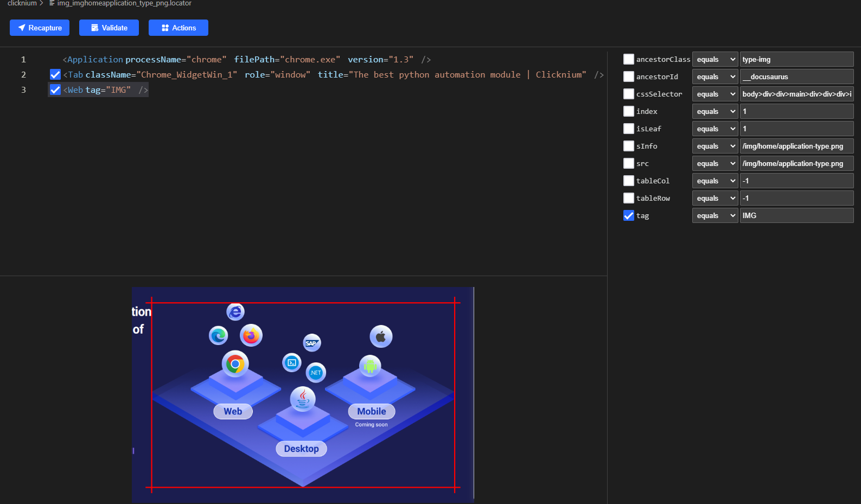
Task: Open the tableCol equals operator dropdown
Action: [x=715, y=181]
